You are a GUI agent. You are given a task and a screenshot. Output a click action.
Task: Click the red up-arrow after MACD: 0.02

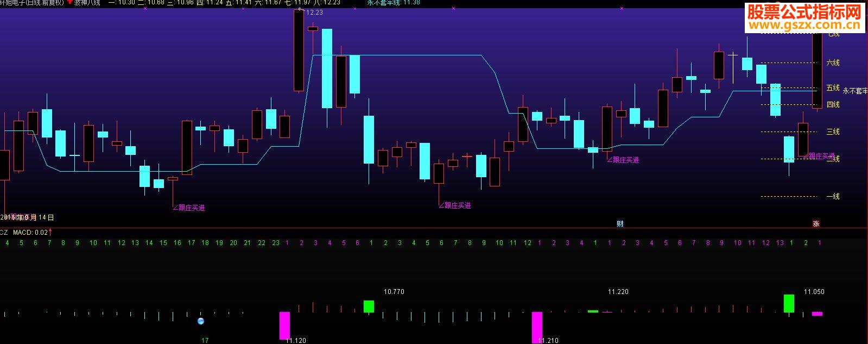[50, 232]
